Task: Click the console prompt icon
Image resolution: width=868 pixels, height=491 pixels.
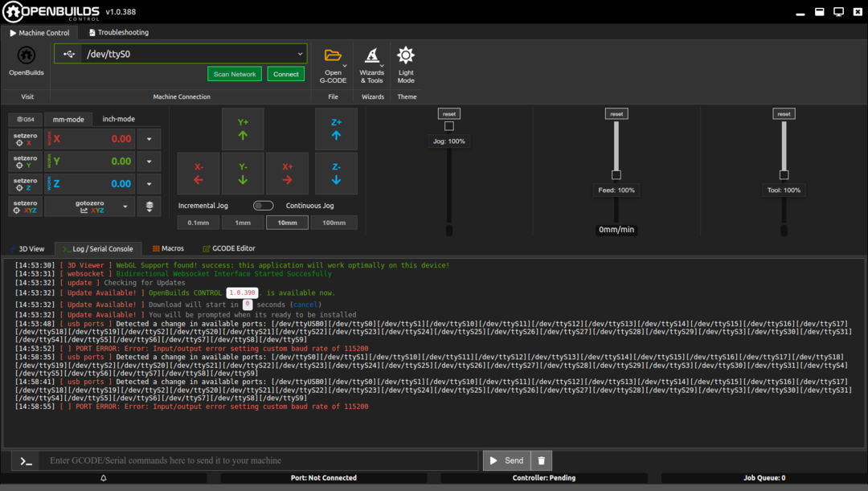Action: pos(26,460)
